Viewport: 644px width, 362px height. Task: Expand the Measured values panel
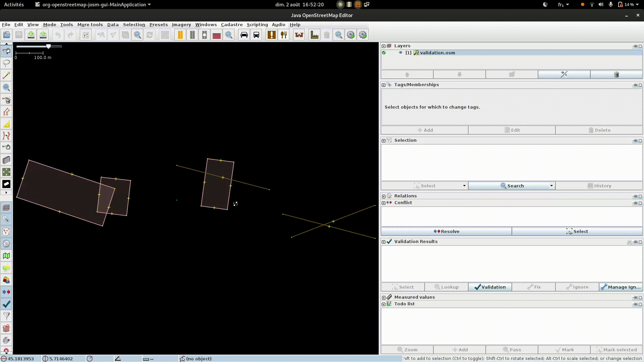tap(383, 297)
